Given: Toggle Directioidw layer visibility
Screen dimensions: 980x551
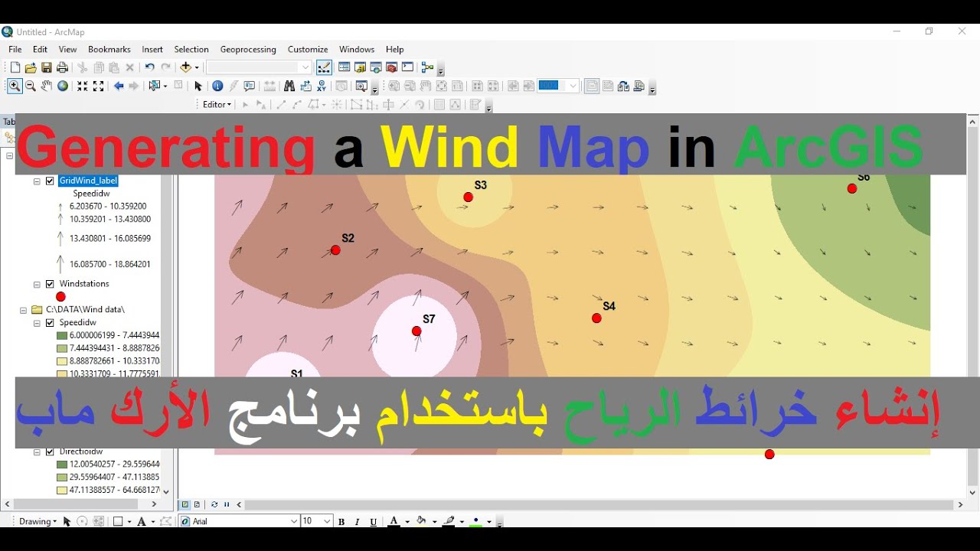Looking at the screenshot, I should click(50, 452).
